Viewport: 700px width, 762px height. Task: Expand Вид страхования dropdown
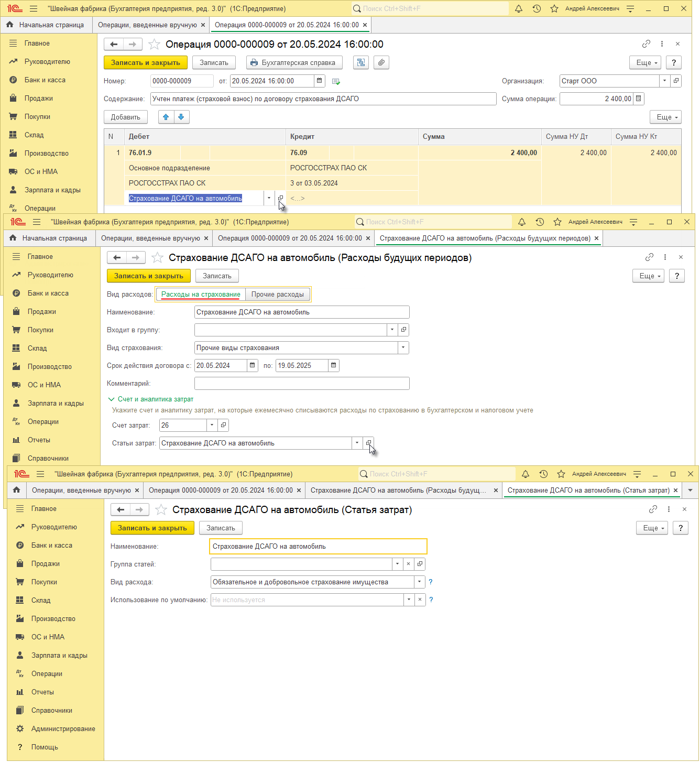tap(403, 347)
